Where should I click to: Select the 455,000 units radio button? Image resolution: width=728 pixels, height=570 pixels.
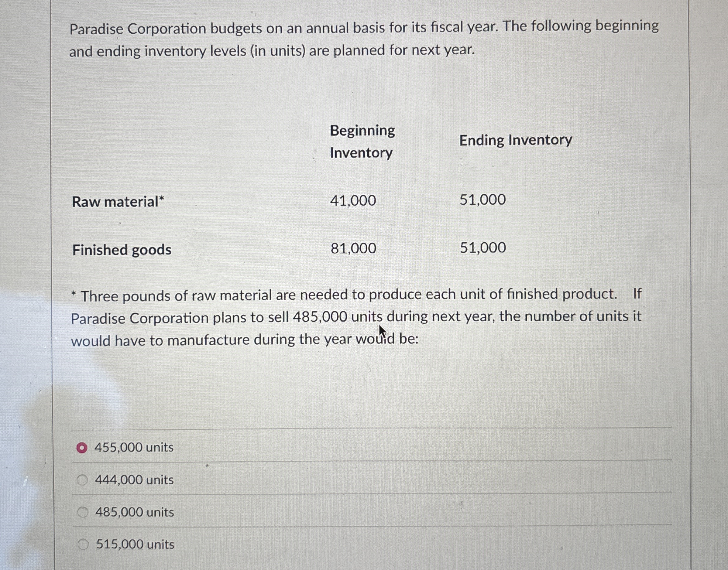click(x=82, y=448)
